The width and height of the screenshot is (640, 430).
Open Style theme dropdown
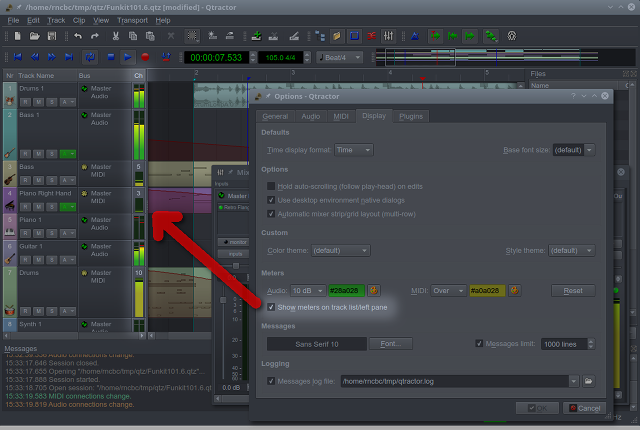[571, 250]
